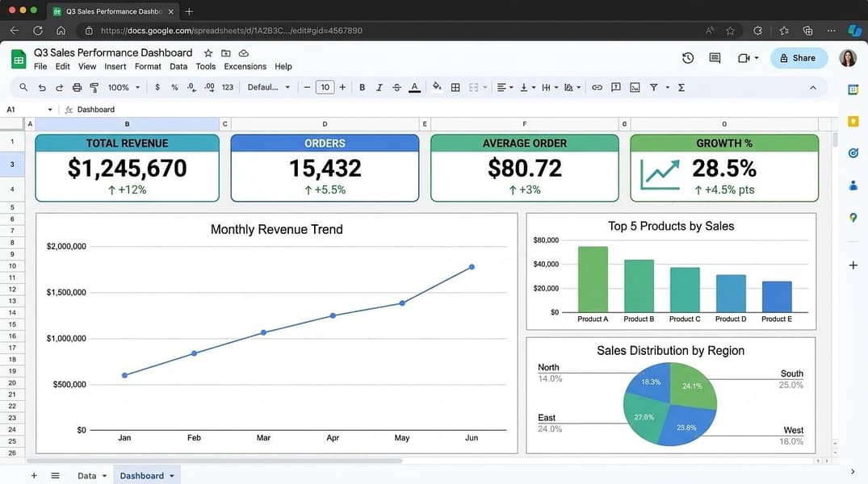Open the text color picker
The height and width of the screenshot is (484, 868).
(x=414, y=87)
